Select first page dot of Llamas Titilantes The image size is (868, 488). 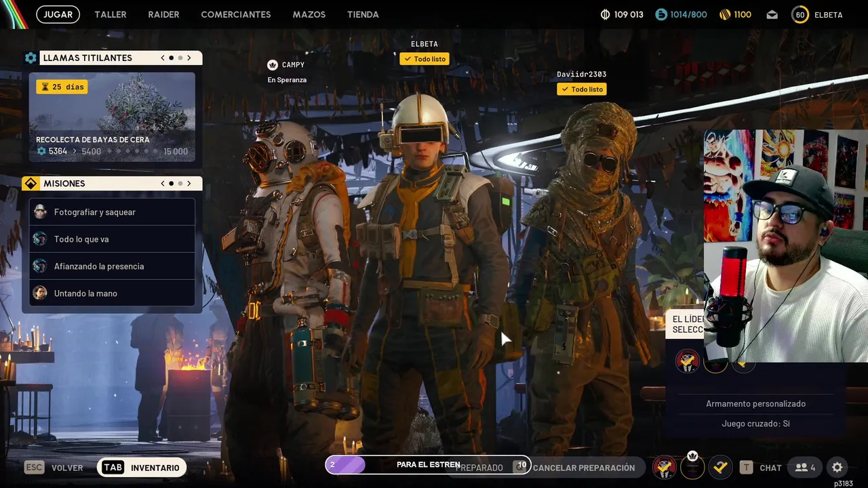[172, 58]
